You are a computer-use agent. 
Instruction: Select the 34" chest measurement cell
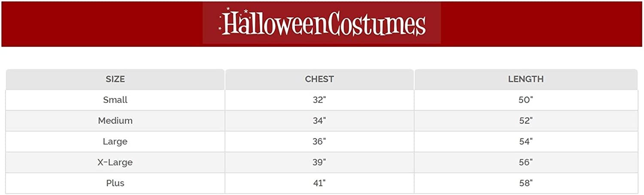[x=319, y=121]
